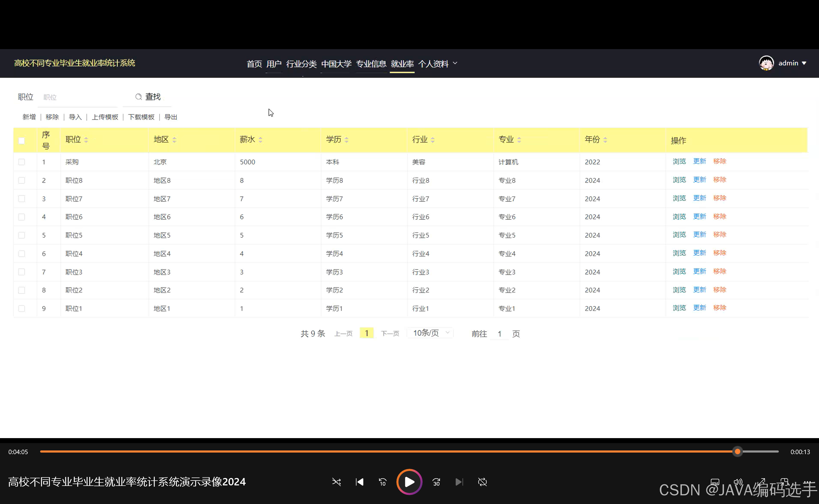Toggle the repeat loop icon
819x504 pixels.
482,482
